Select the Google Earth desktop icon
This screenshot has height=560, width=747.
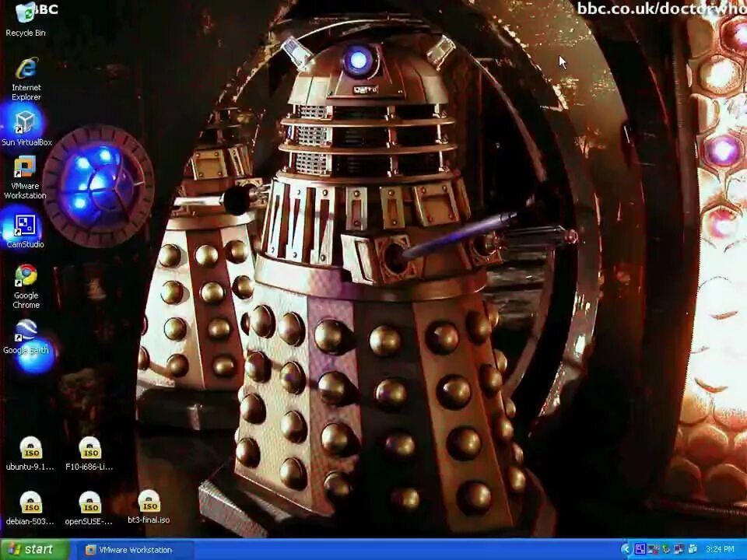(26, 337)
